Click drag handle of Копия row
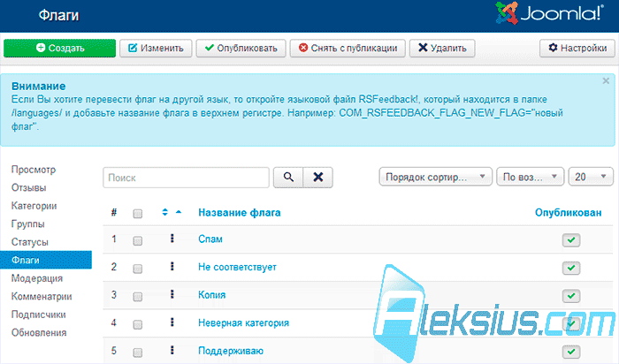 point(172,294)
